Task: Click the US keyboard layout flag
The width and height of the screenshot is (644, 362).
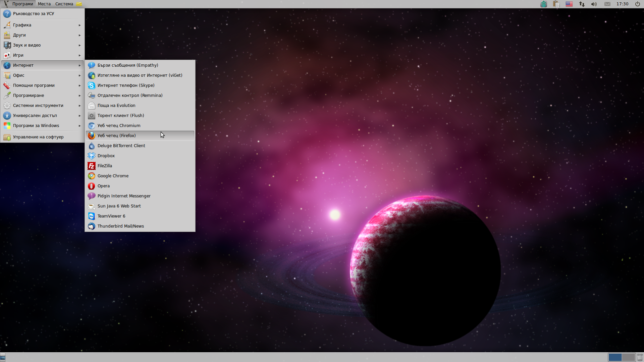Action: pos(569,4)
